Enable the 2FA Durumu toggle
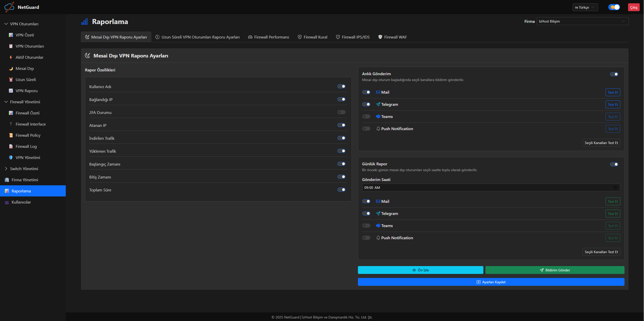 (x=341, y=112)
